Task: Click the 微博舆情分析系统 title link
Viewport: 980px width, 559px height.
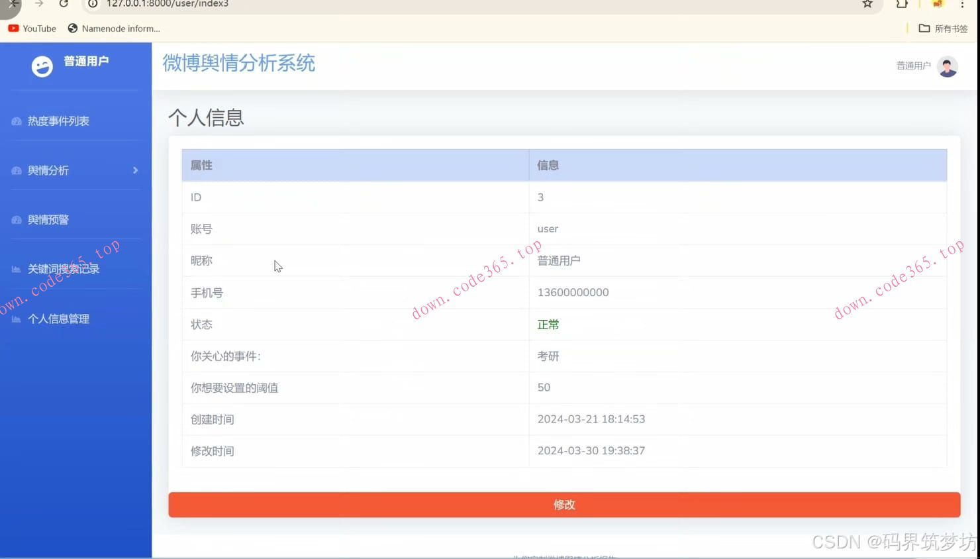Action: pyautogui.click(x=238, y=63)
